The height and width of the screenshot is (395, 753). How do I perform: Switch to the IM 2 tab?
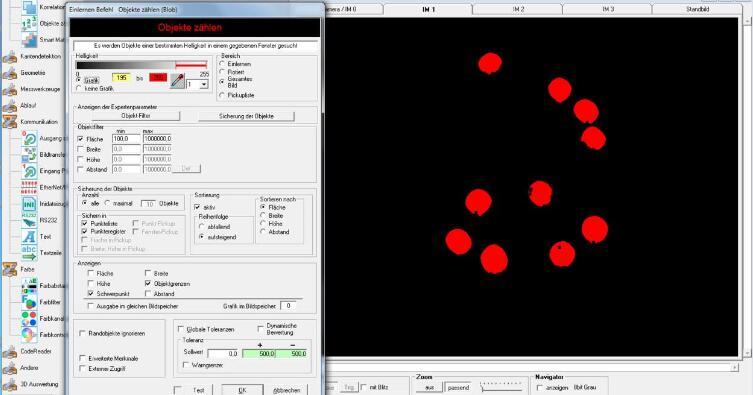tap(518, 9)
